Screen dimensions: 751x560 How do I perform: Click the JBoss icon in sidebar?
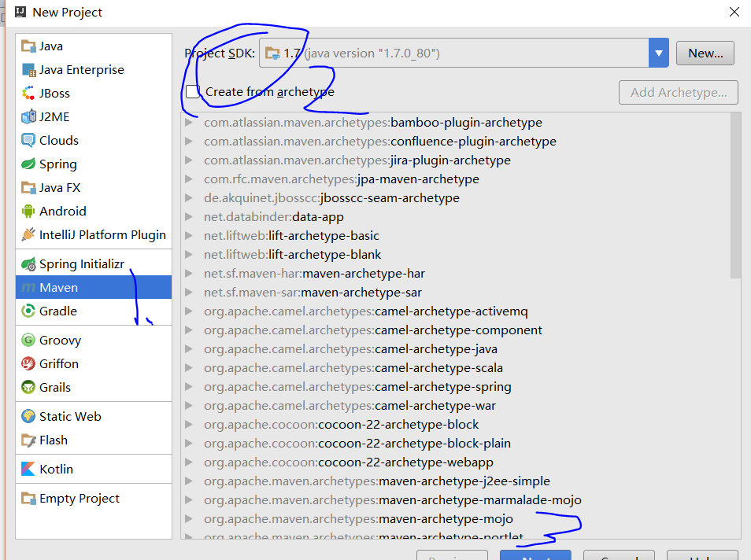click(29, 94)
